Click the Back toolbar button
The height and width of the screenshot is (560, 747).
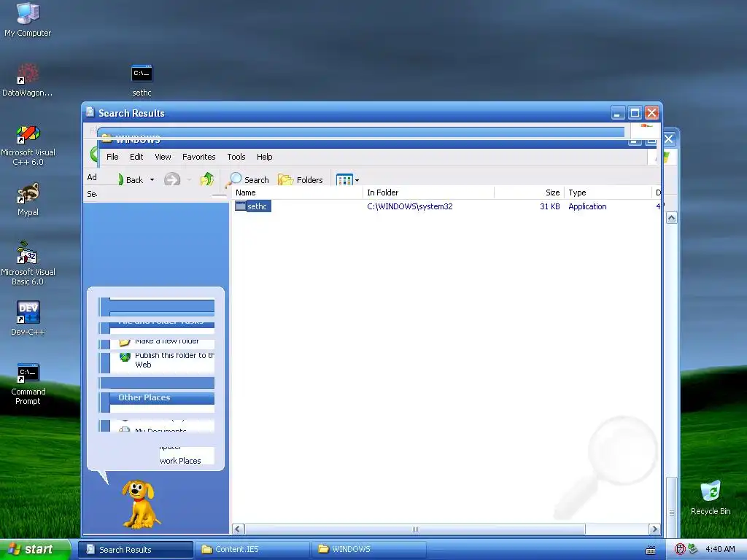(130, 180)
